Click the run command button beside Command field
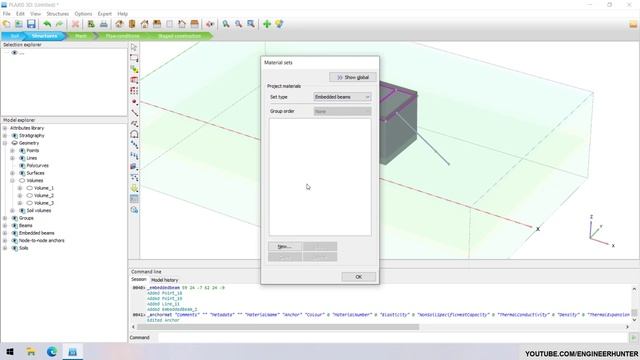Viewport: 640px width, 360px height. click(x=633, y=338)
